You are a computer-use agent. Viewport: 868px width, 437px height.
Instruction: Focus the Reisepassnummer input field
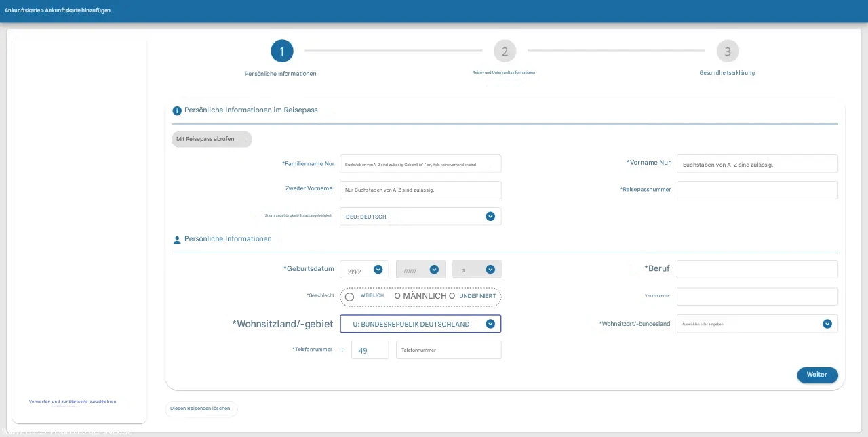757,190
